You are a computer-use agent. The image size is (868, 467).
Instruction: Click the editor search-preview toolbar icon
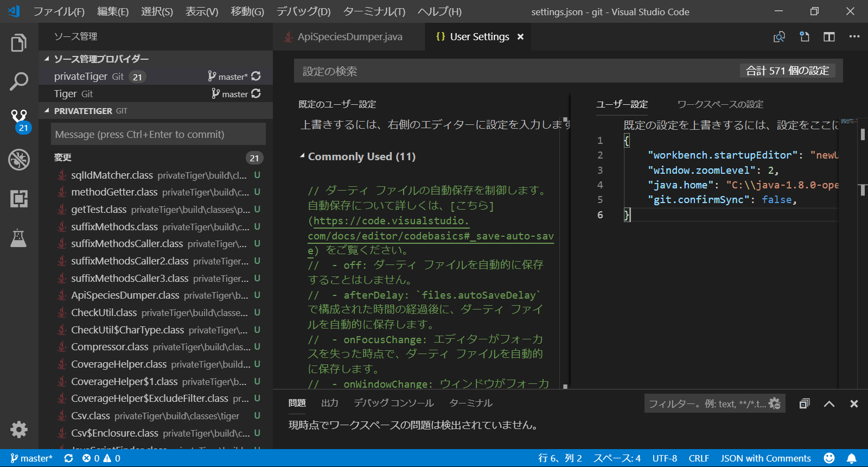coord(779,36)
